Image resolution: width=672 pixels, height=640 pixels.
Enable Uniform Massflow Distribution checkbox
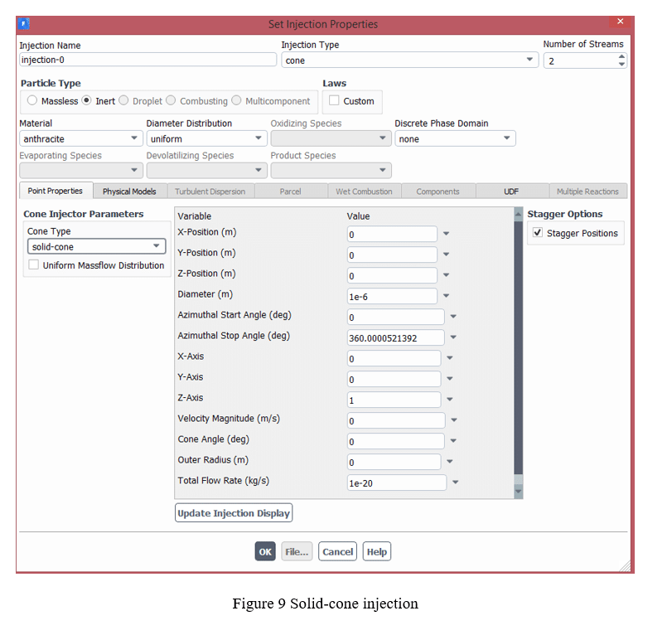(34, 265)
